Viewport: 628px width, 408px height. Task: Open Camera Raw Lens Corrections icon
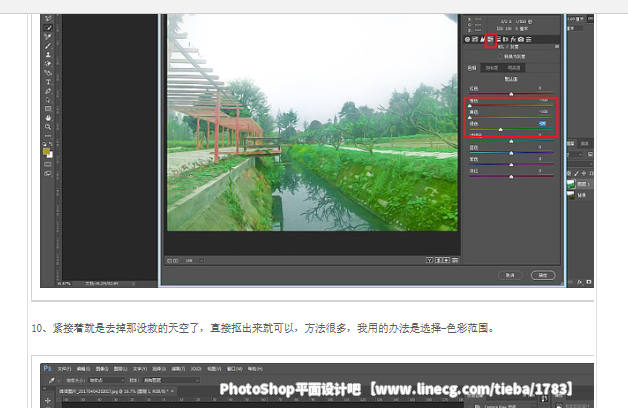click(x=505, y=39)
